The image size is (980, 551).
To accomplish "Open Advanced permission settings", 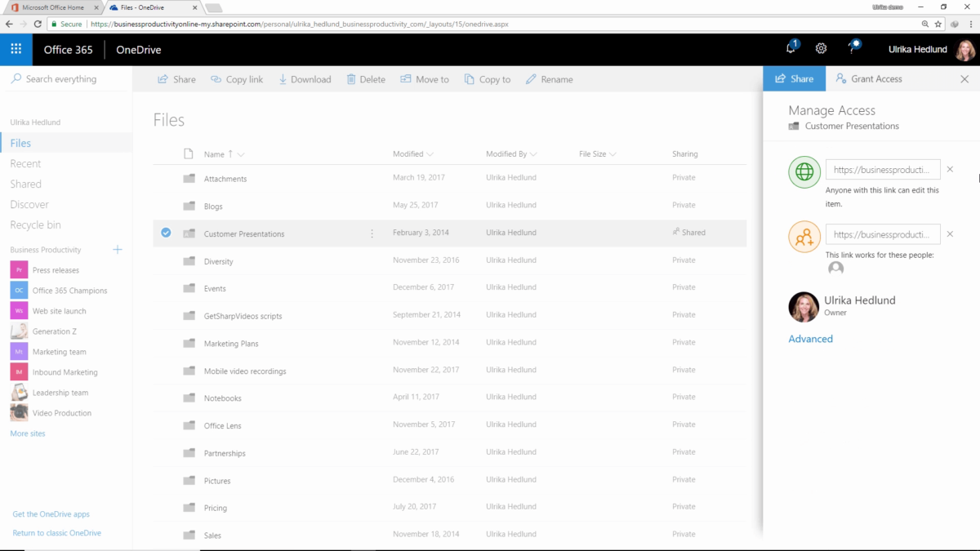I will coord(810,338).
